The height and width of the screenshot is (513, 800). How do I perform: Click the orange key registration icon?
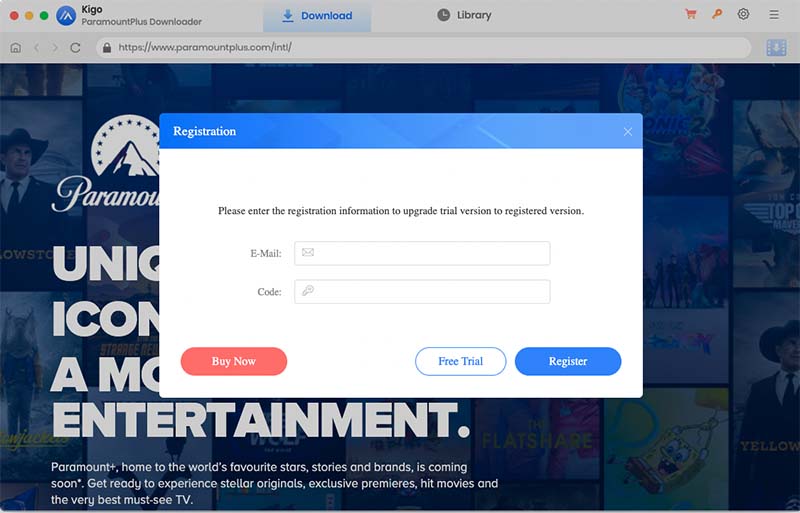point(717,14)
